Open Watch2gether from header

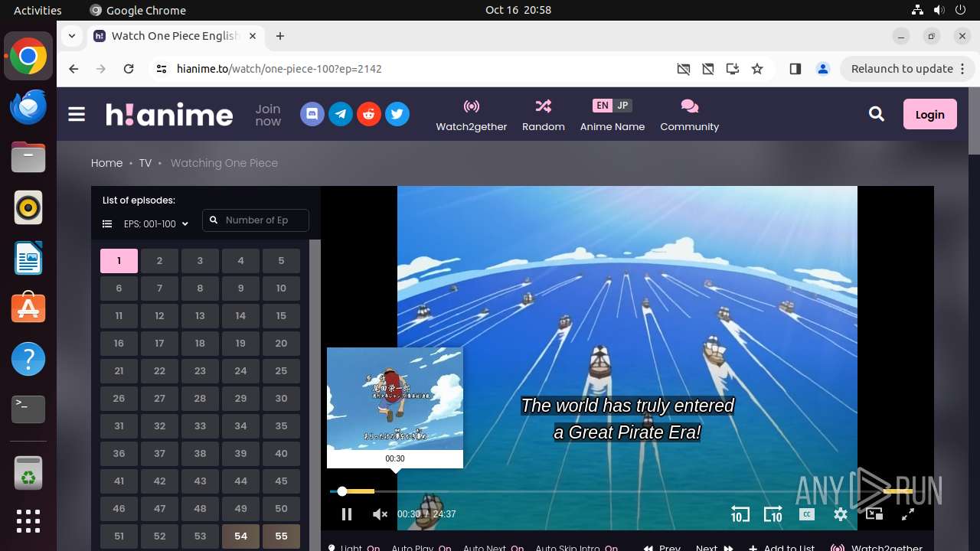[x=472, y=115]
